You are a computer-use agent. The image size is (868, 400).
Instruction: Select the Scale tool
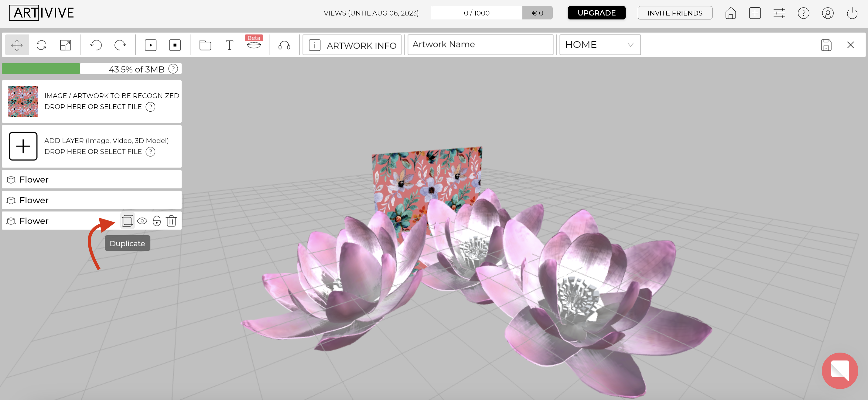(x=65, y=45)
